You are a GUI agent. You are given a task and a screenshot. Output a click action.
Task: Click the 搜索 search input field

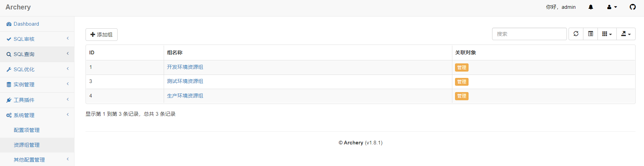529,34
